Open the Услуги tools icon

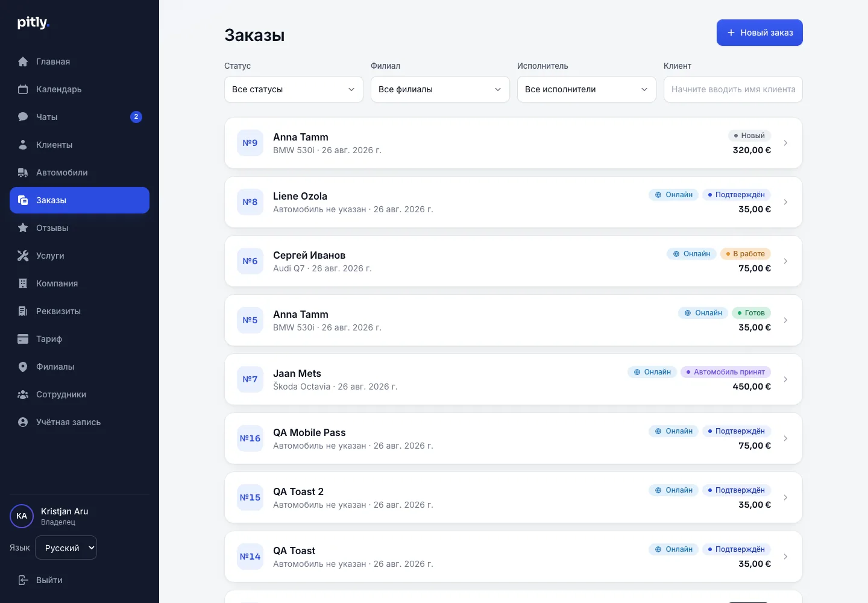(x=23, y=256)
